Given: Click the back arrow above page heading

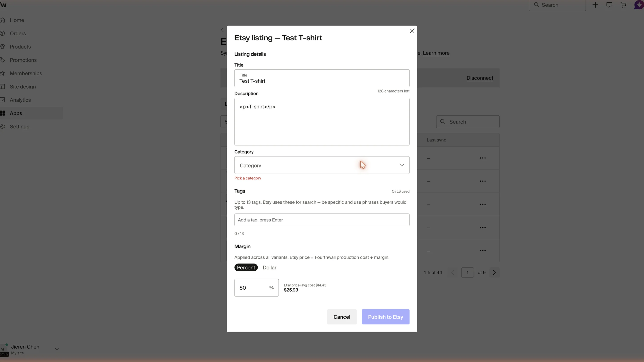Looking at the screenshot, I should click(x=222, y=30).
